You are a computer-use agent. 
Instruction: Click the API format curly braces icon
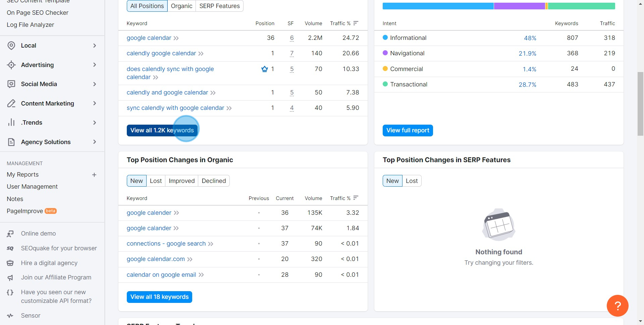(10, 292)
